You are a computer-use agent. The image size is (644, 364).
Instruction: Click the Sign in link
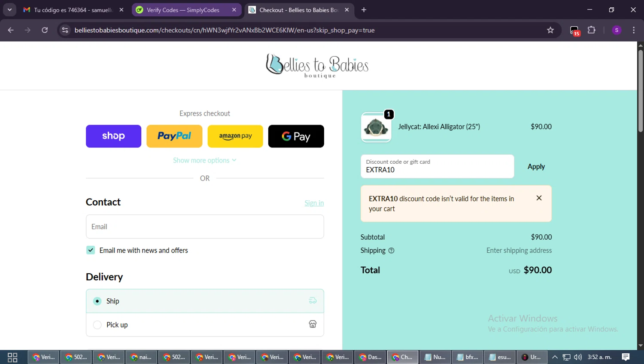(x=314, y=203)
